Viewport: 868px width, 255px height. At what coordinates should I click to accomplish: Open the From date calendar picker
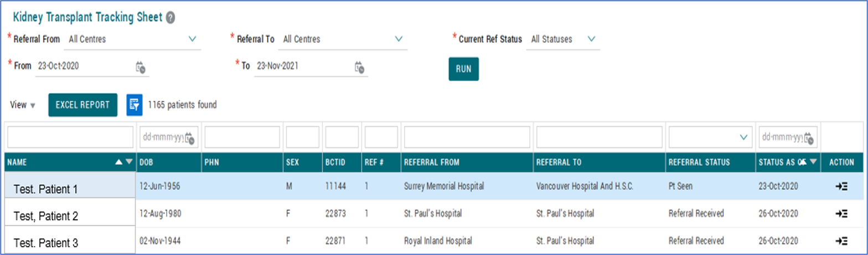pos(141,67)
